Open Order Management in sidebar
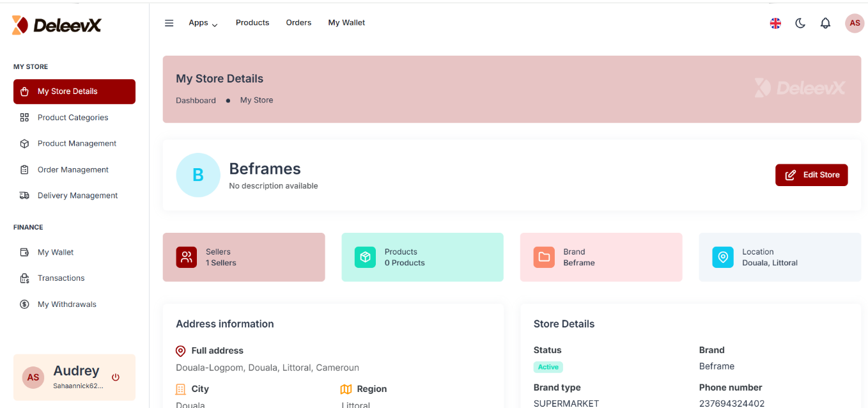Screen dimensions: 868x408 pos(74,169)
